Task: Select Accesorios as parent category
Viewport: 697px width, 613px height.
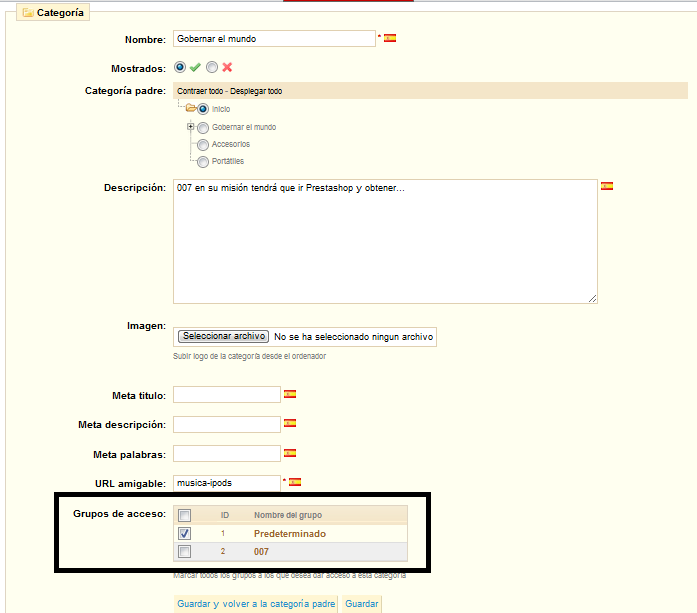Action: [x=203, y=145]
